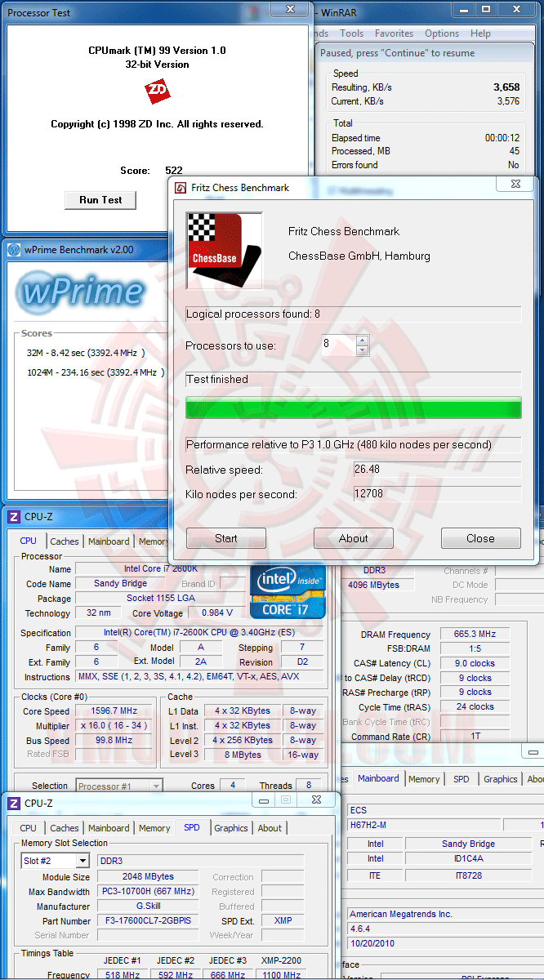Click the Fritz Chess Benchmark title bar icon
Screen dimensions: 544x980
pos(181,187)
